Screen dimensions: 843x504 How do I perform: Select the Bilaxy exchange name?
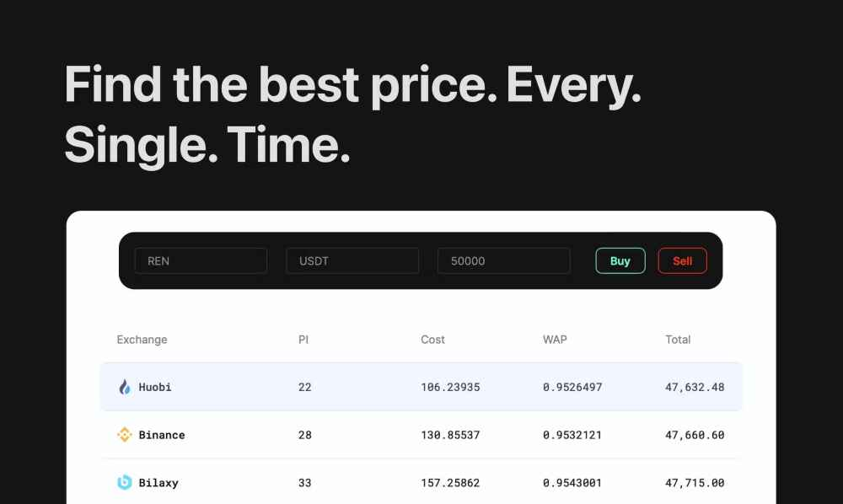coord(158,482)
